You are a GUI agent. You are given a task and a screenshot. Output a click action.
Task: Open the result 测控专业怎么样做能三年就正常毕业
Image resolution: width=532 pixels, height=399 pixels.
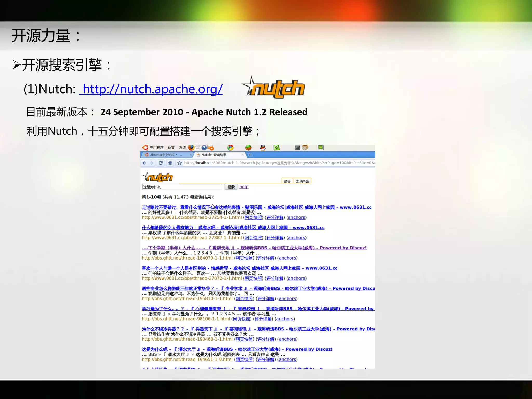click(258, 288)
